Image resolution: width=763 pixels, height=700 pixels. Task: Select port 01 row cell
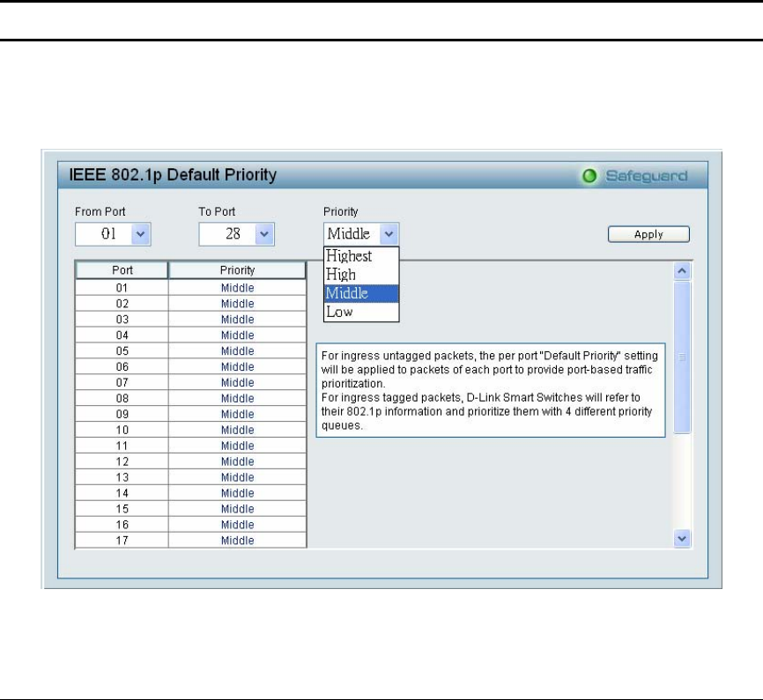point(122,288)
